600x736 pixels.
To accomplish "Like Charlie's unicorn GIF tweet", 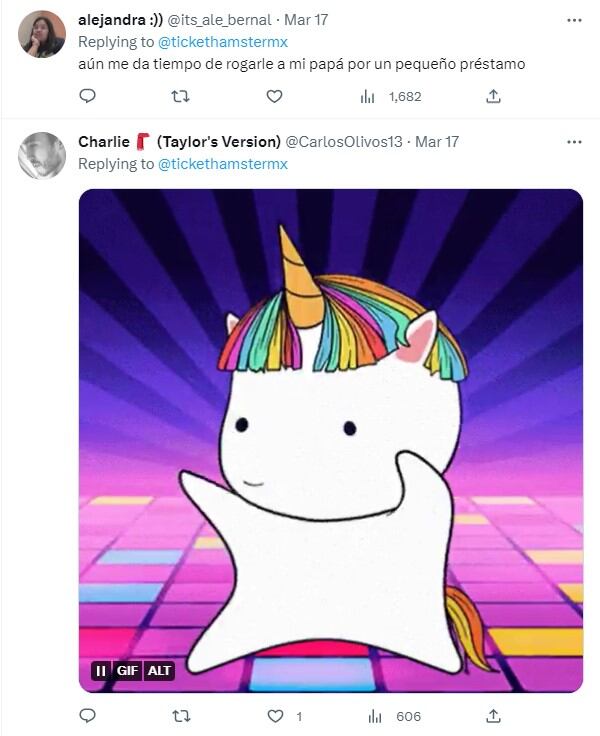I will pos(275,716).
